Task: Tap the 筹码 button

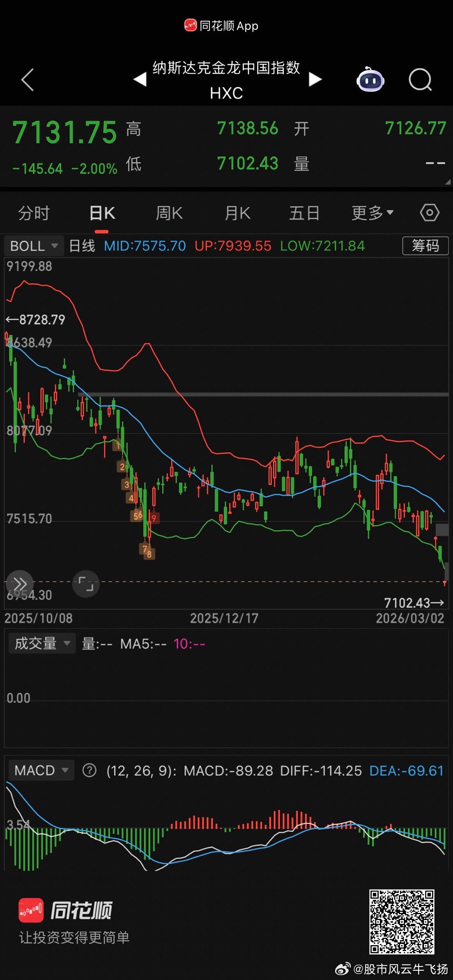Action: click(x=425, y=246)
